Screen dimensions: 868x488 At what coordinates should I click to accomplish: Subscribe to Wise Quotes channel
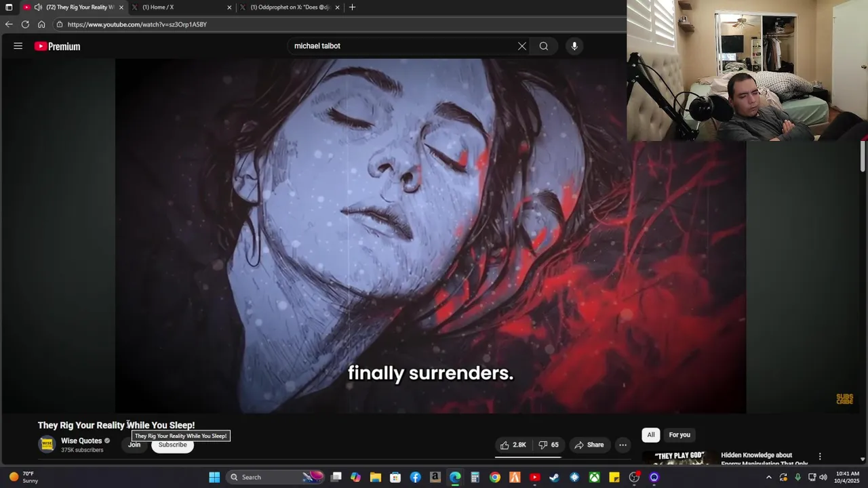[x=172, y=445]
